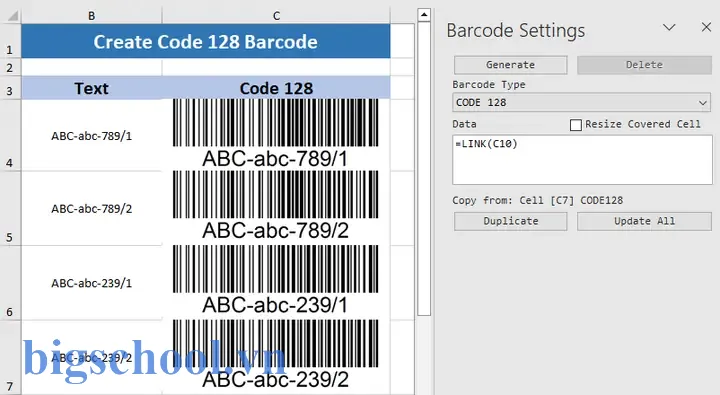
Task: Select cell with text ABC-abc-239/1
Action: pyautogui.click(x=91, y=283)
